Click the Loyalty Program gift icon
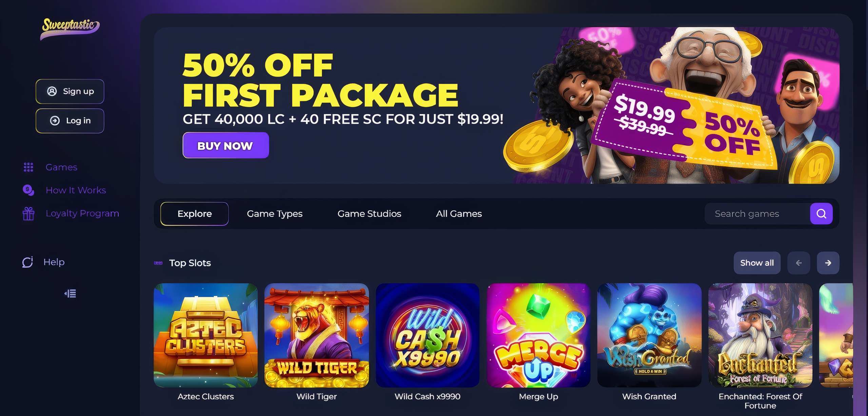 click(x=28, y=213)
